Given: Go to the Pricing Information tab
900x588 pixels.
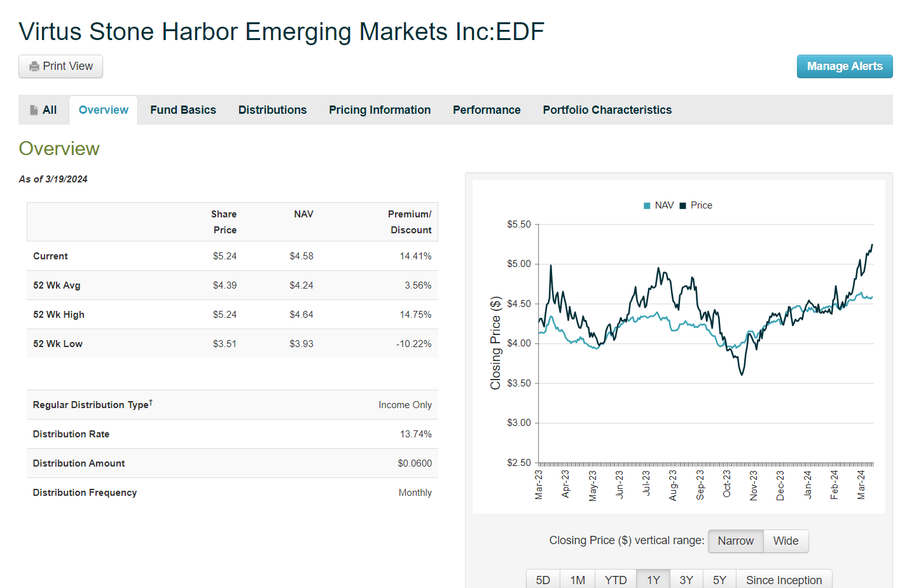Looking at the screenshot, I should [x=380, y=110].
